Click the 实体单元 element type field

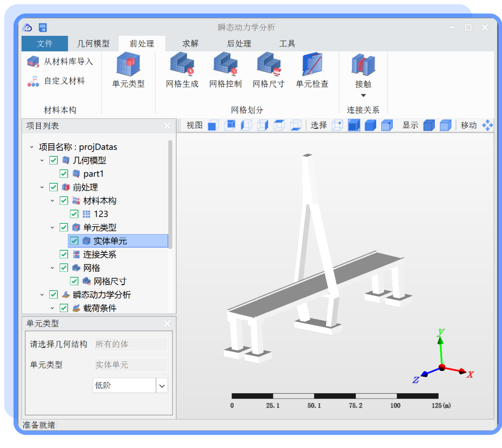point(130,365)
